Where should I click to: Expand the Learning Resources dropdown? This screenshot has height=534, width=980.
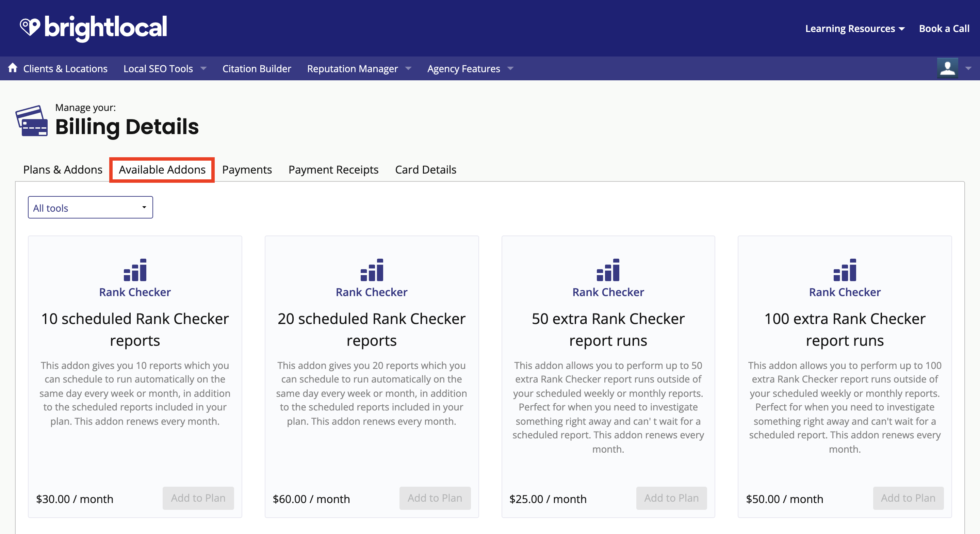[855, 29]
